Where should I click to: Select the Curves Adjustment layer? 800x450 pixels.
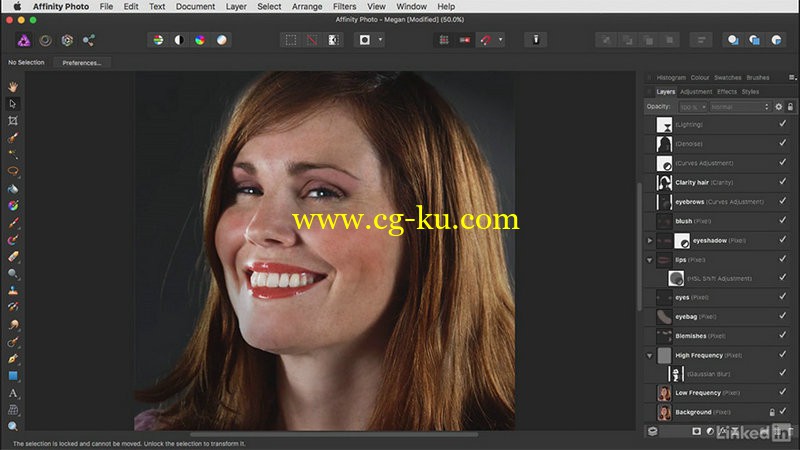click(719, 163)
